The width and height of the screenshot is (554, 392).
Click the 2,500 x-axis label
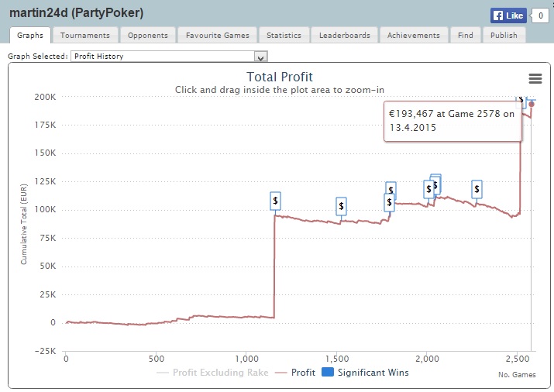click(518, 359)
